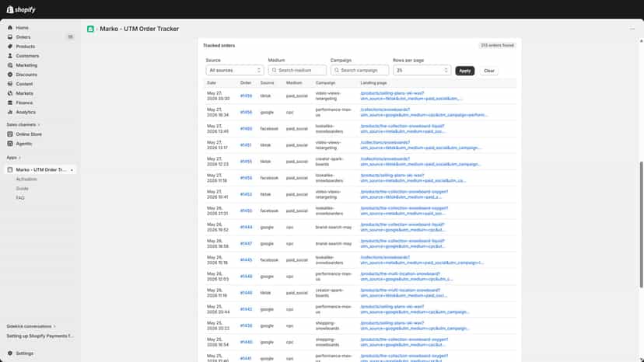Click the Campaign column header
The image size is (644, 362).
(x=325, y=83)
